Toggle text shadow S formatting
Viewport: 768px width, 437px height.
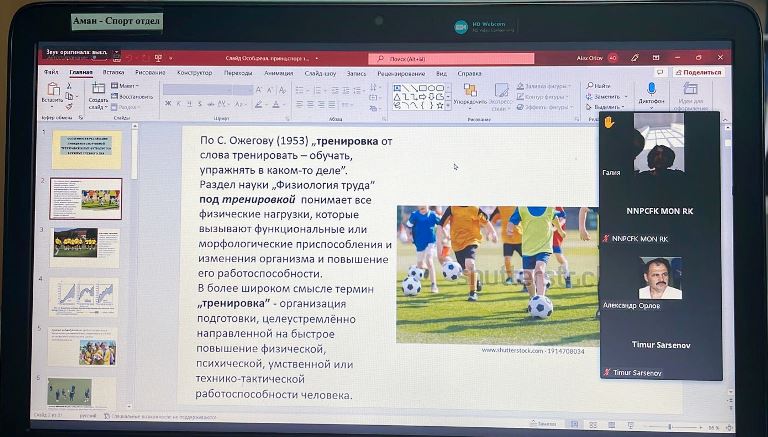200,104
